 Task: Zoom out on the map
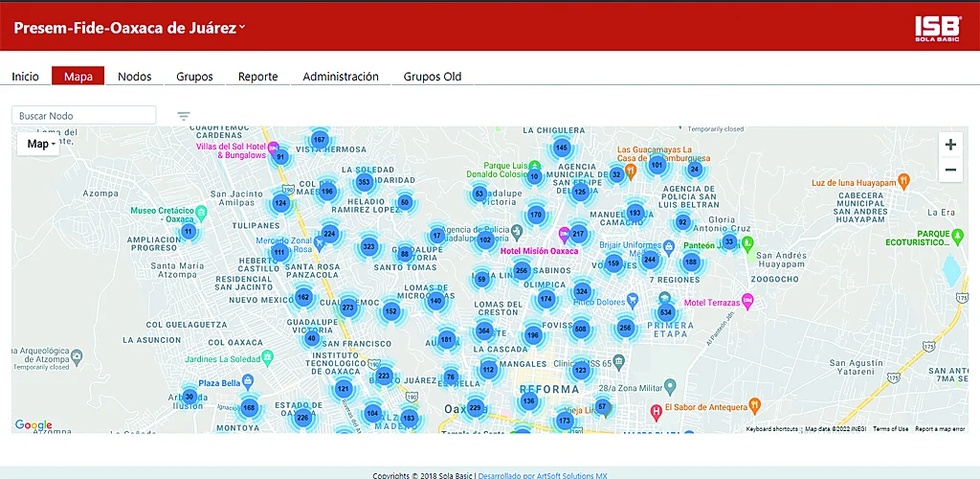[x=949, y=171]
